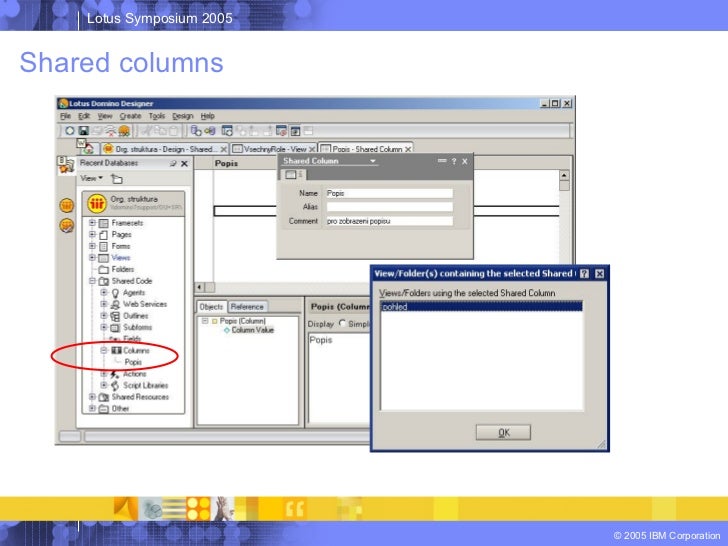728x546 pixels.
Task: Click the Comment input field
Action: (x=389, y=221)
